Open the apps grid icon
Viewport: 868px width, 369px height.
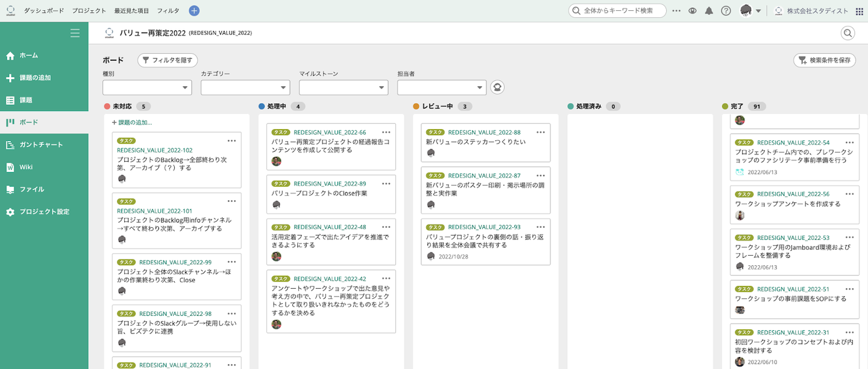click(860, 11)
